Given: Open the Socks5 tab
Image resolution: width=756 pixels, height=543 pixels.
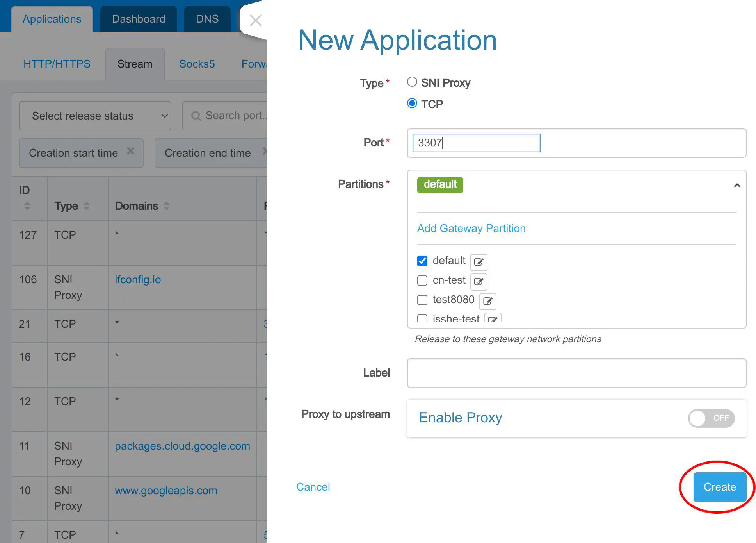Looking at the screenshot, I should tap(197, 64).
